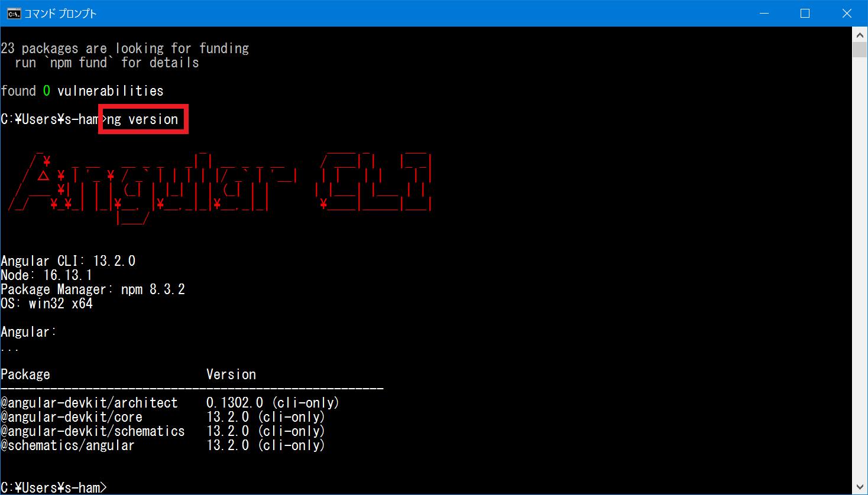Image resolution: width=868 pixels, height=495 pixels.
Task: Click the 'Package Manager: npm 8.3.2' text
Action: (93, 289)
